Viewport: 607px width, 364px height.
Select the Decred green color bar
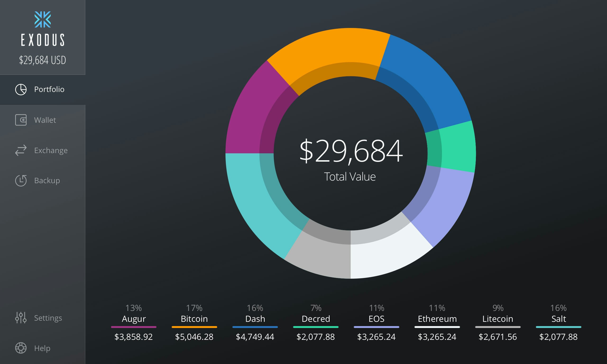pos(316,327)
